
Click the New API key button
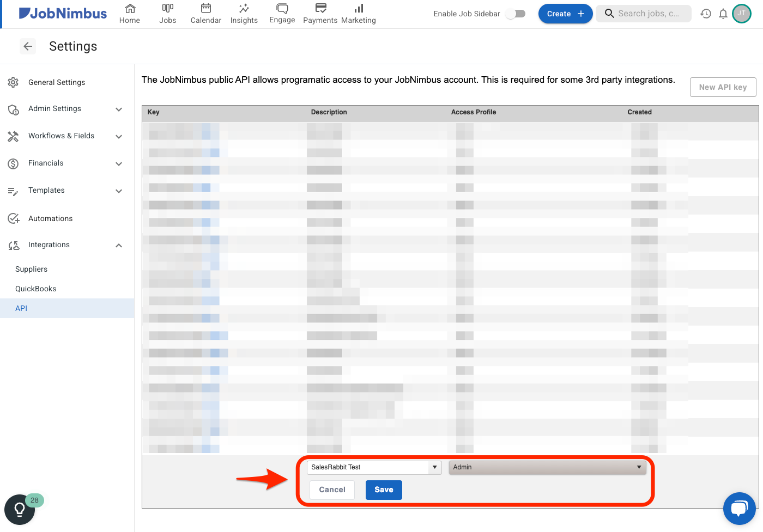point(723,87)
